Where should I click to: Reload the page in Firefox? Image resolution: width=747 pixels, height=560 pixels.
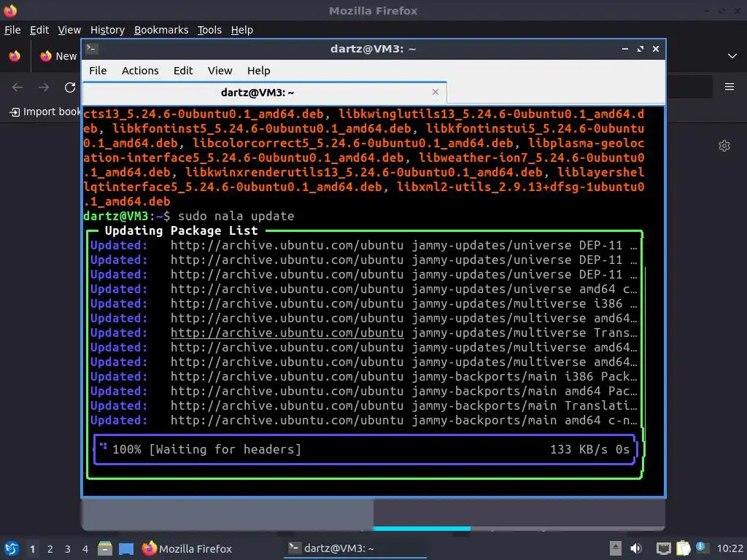[x=70, y=87]
